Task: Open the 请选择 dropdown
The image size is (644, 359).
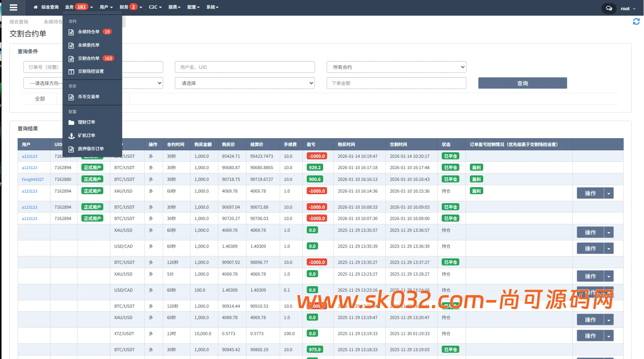Action: [x=245, y=83]
